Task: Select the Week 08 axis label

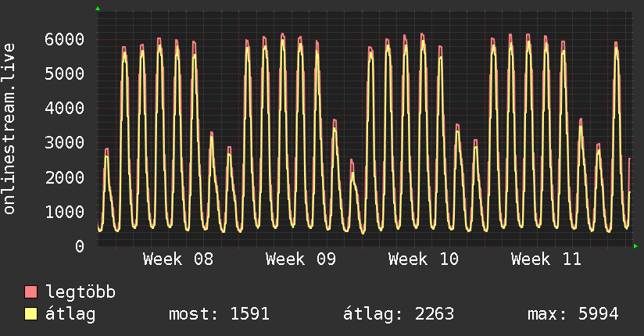Action: click(x=178, y=259)
